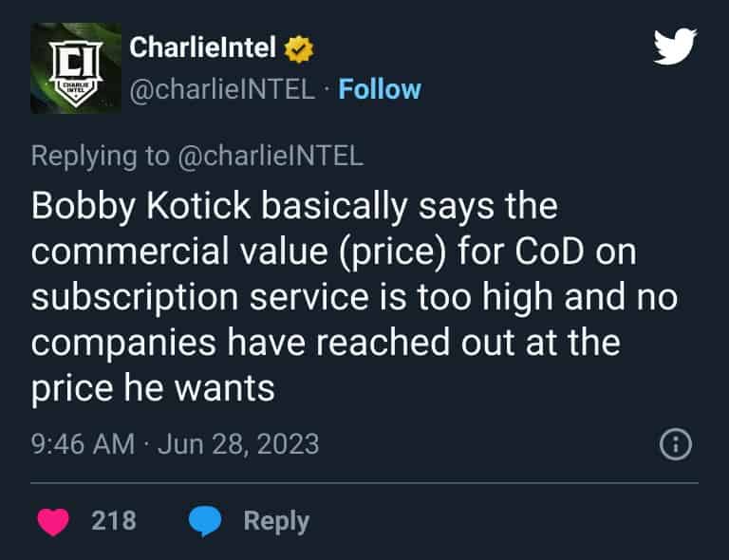
Task: Click the blue speech bubble reply icon
Action: pos(205,521)
